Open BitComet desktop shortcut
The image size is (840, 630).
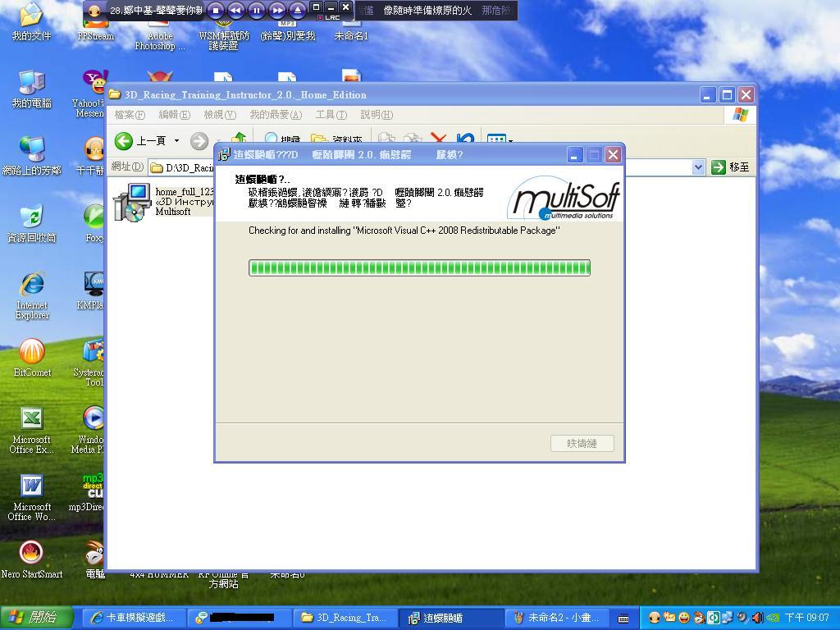(x=32, y=353)
